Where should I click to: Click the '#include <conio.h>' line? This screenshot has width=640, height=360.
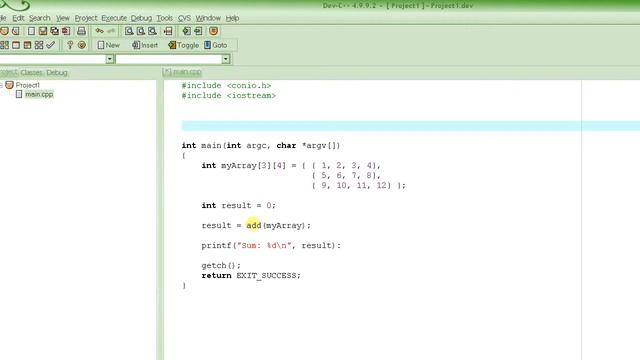226,85
